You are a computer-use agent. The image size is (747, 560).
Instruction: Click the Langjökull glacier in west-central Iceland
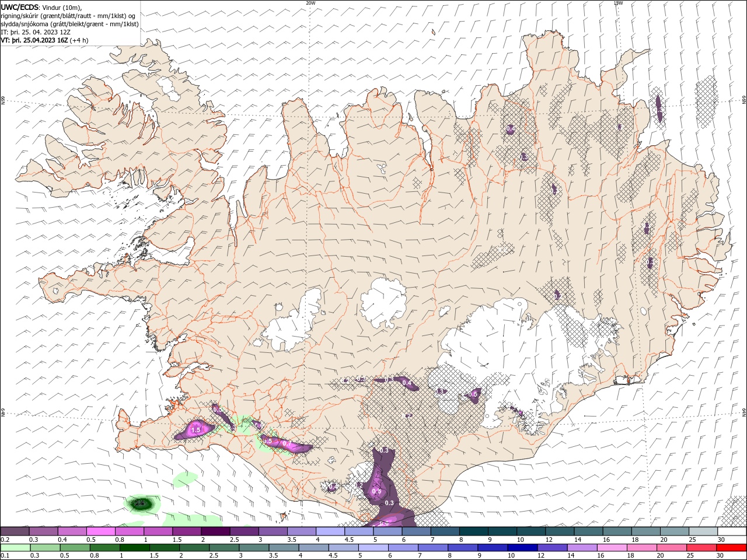point(293,323)
